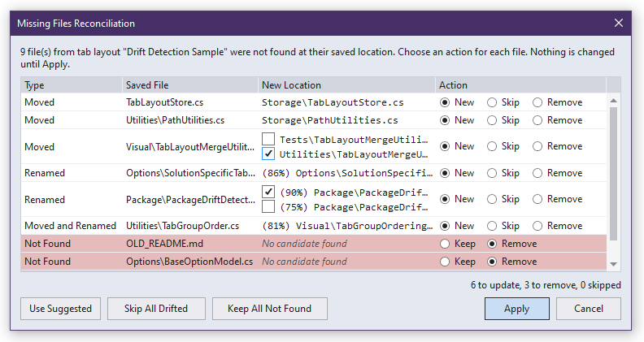Viewport: 644px width, 342px height.
Task: Click the Moved and Renamed type cell
Action: 70,226
